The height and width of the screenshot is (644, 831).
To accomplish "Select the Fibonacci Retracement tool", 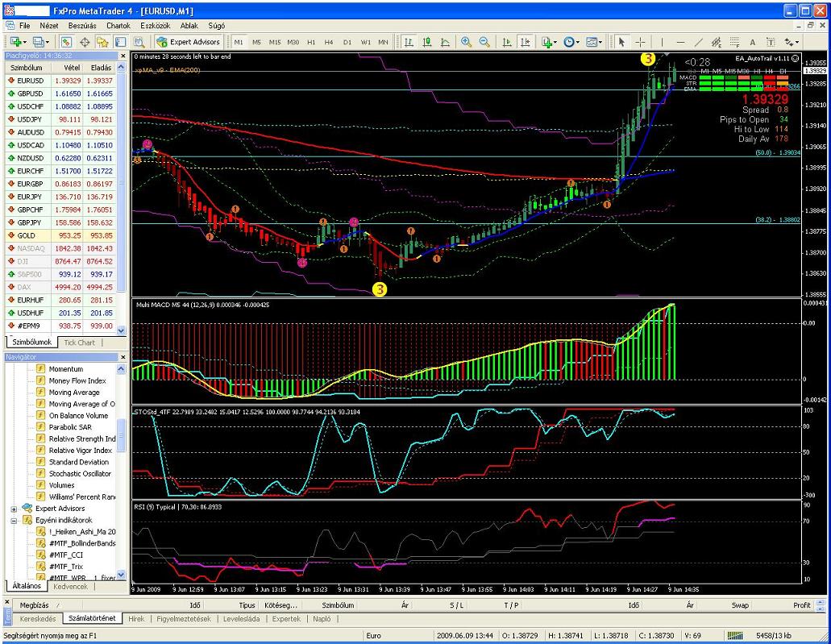I will pyautogui.click(x=734, y=42).
